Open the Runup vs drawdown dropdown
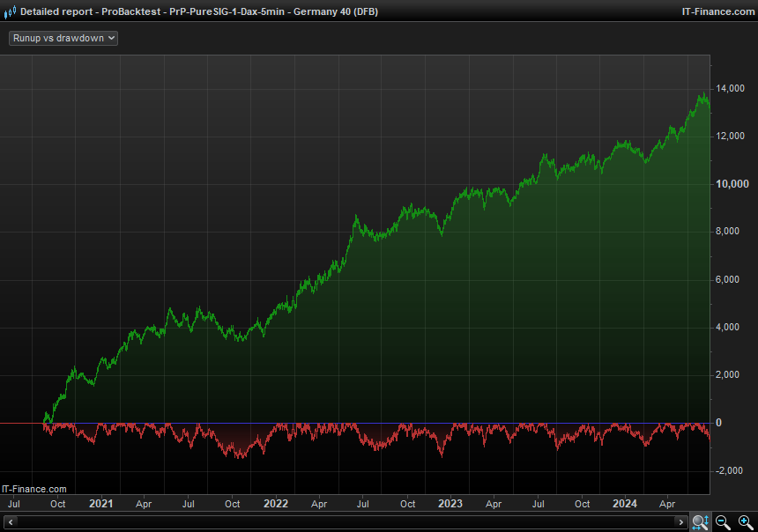 click(63, 38)
